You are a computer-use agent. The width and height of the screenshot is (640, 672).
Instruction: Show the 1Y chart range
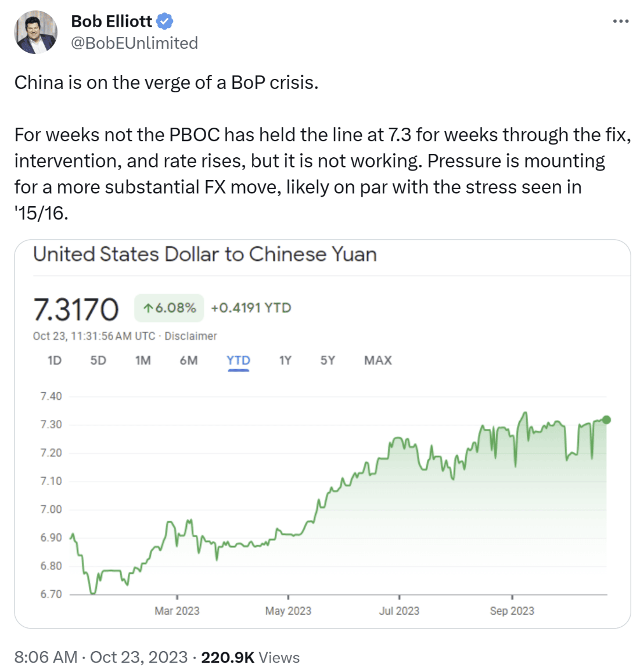(x=285, y=360)
